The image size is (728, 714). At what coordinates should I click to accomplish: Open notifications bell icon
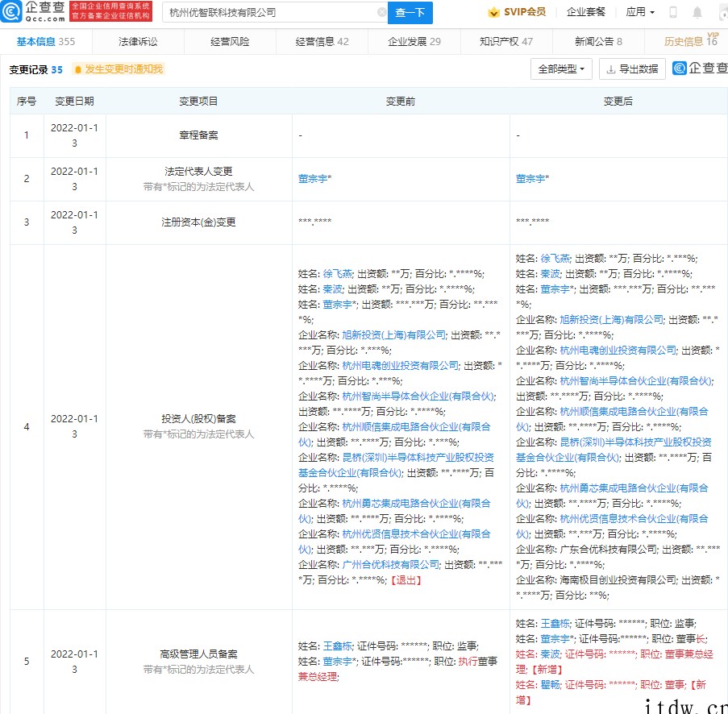pos(697,13)
